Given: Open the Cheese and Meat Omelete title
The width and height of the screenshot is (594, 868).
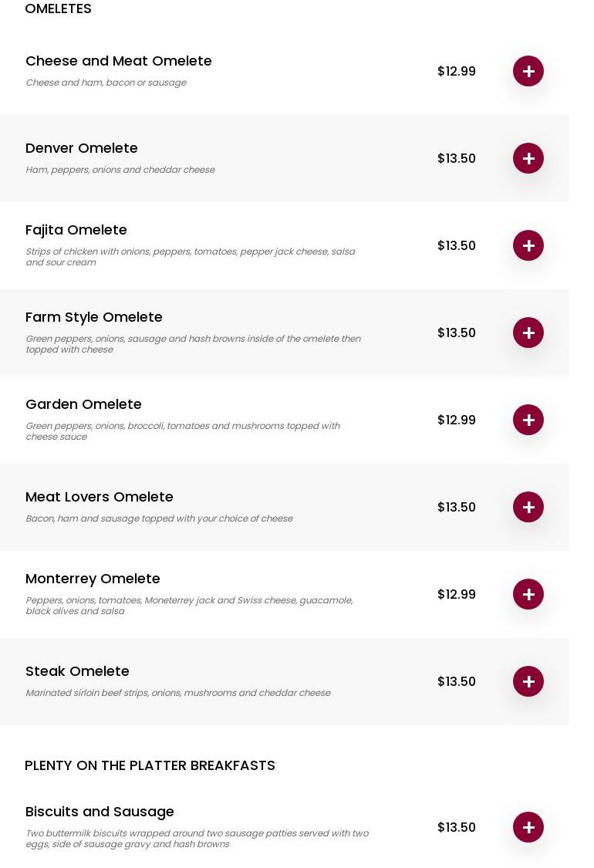Looking at the screenshot, I should 118,61.
